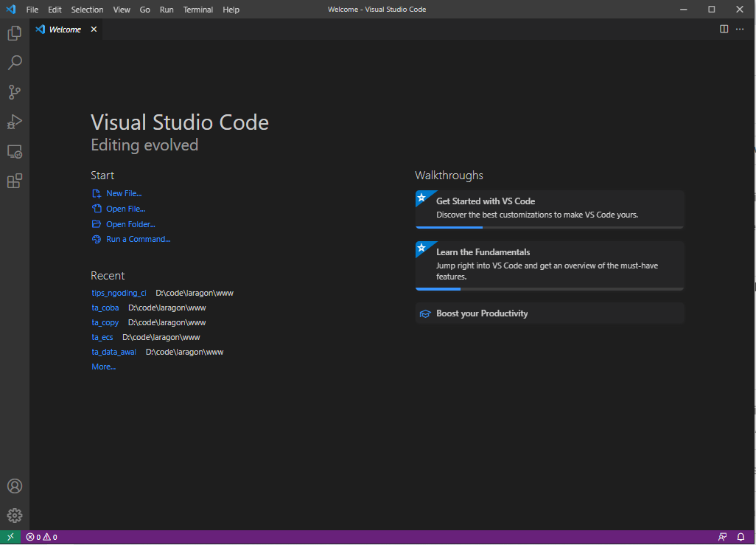Open the Edit menu

pyautogui.click(x=55, y=10)
